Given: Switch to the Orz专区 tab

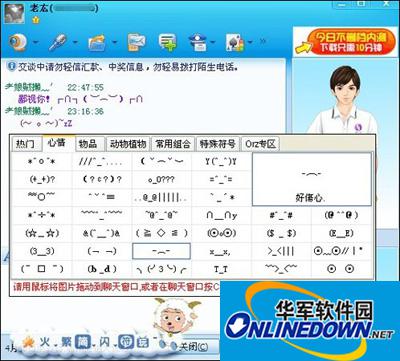Looking at the screenshot, I should [x=260, y=144].
